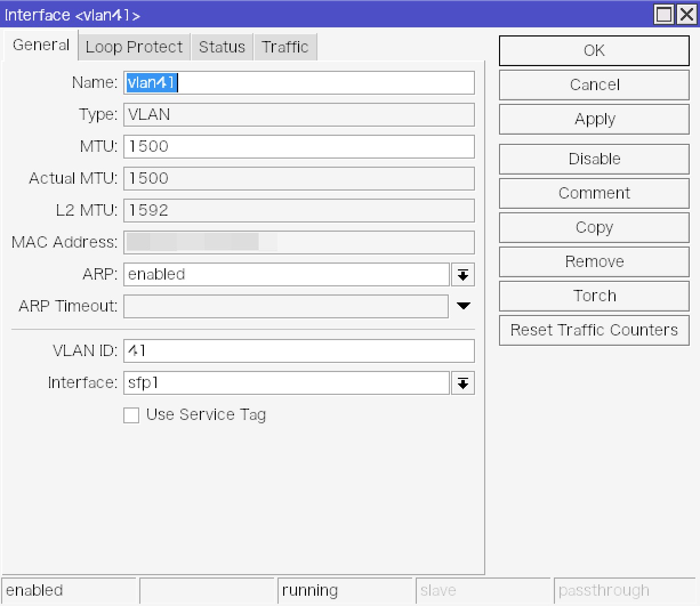The height and width of the screenshot is (606, 700).
Task: Disable the vlan41 interface
Action: pos(594,159)
